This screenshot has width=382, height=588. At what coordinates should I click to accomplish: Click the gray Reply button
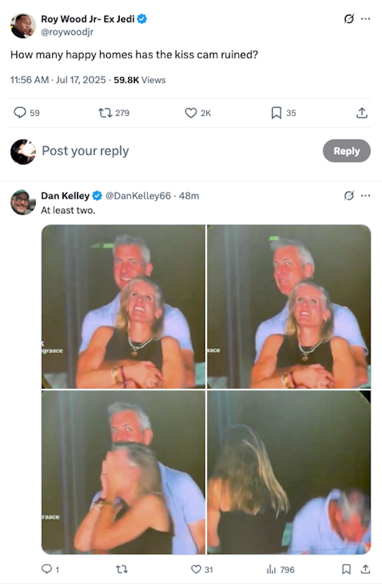pyautogui.click(x=347, y=151)
